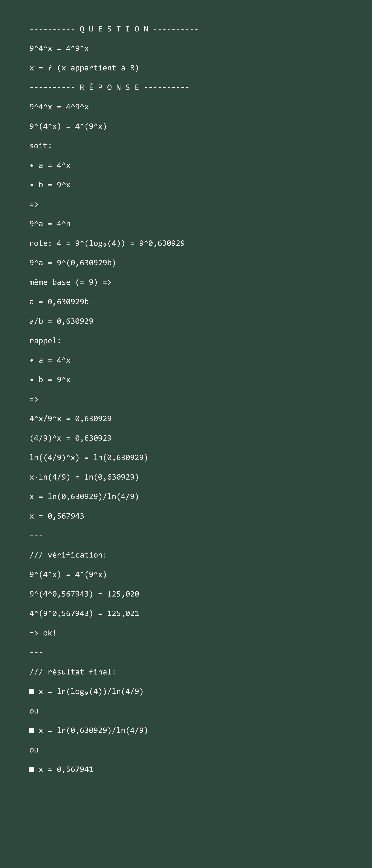Click the 'même base (= 9) =>' line

click(x=71, y=282)
